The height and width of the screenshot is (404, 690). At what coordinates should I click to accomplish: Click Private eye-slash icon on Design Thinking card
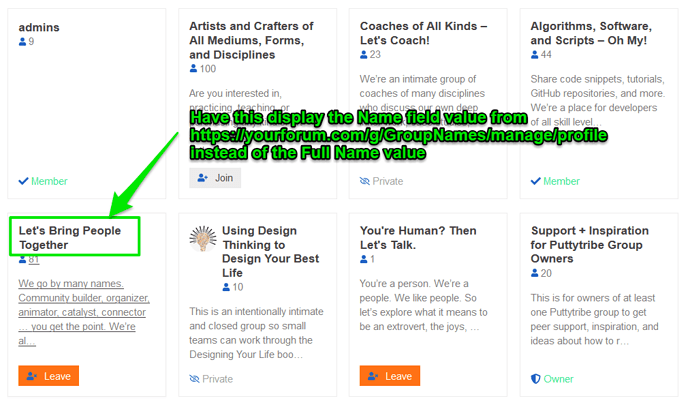194,379
